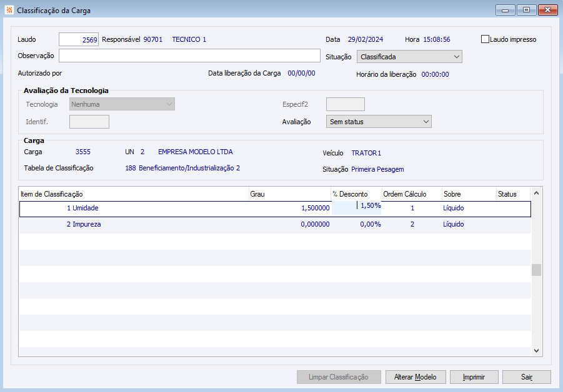
Task: Click the Imprimir button
Action: 474,377
